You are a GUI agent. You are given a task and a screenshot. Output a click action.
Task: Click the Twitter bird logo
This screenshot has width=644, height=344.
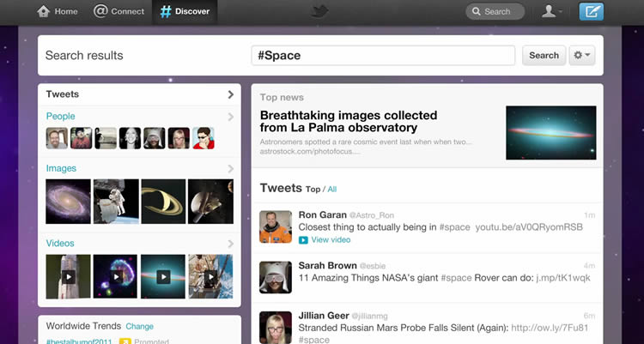click(x=319, y=11)
